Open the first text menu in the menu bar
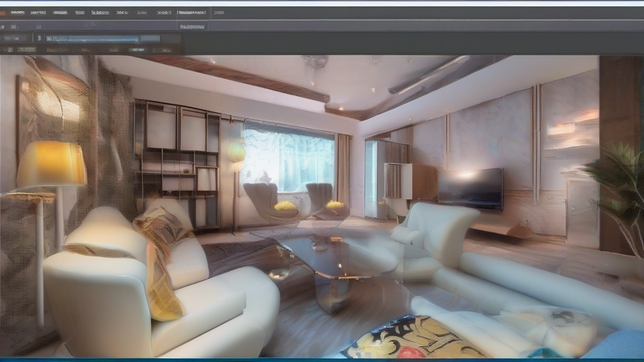 coord(17,13)
